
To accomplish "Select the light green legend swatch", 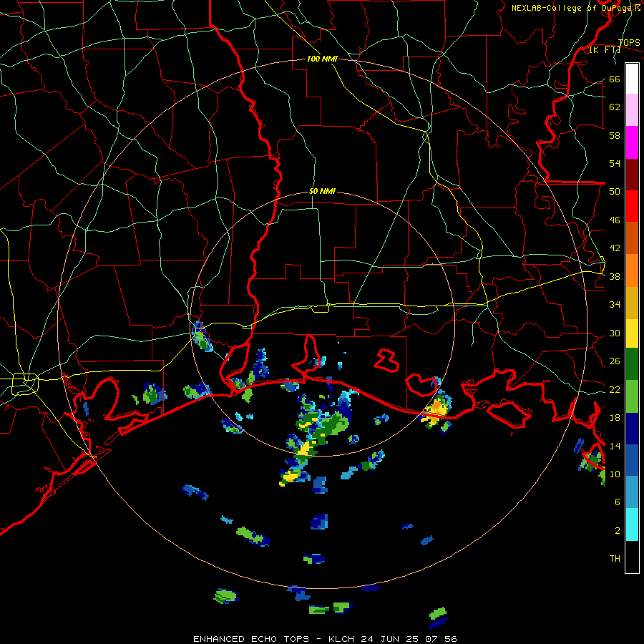I will coord(632,396).
